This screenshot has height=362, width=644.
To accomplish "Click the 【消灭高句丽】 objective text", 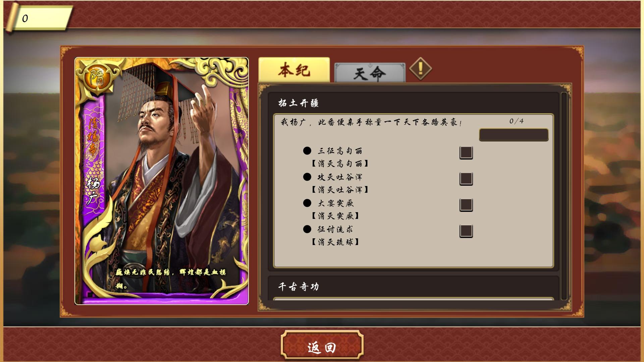I will pyautogui.click(x=340, y=164).
